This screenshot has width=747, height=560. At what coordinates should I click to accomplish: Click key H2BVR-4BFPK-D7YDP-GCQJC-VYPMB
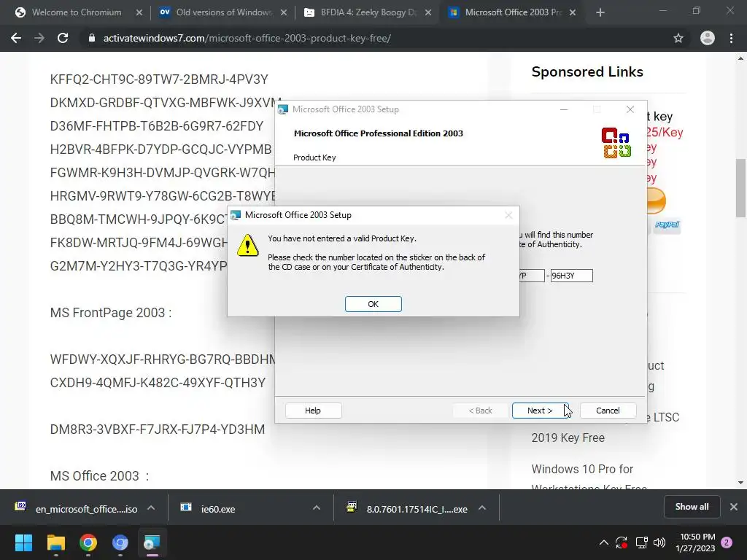point(161,149)
